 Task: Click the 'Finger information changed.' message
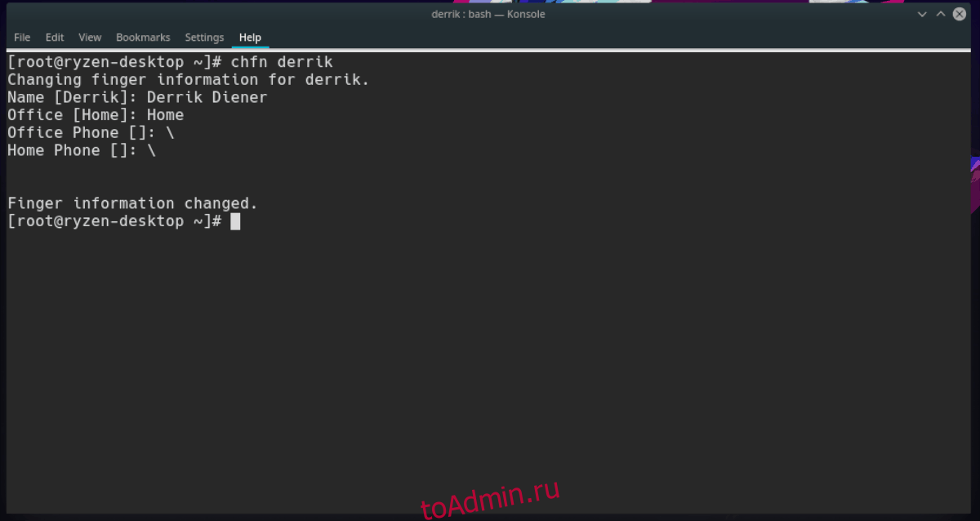[133, 203]
